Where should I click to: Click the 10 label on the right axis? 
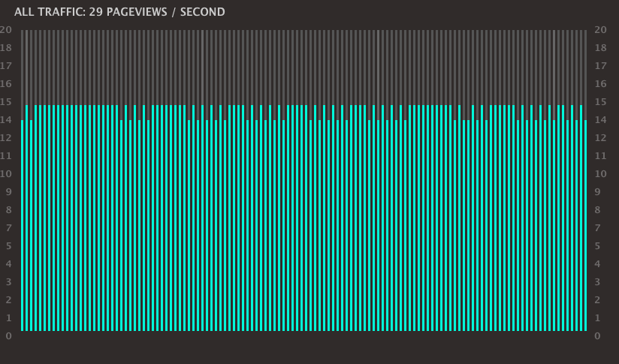click(x=600, y=174)
